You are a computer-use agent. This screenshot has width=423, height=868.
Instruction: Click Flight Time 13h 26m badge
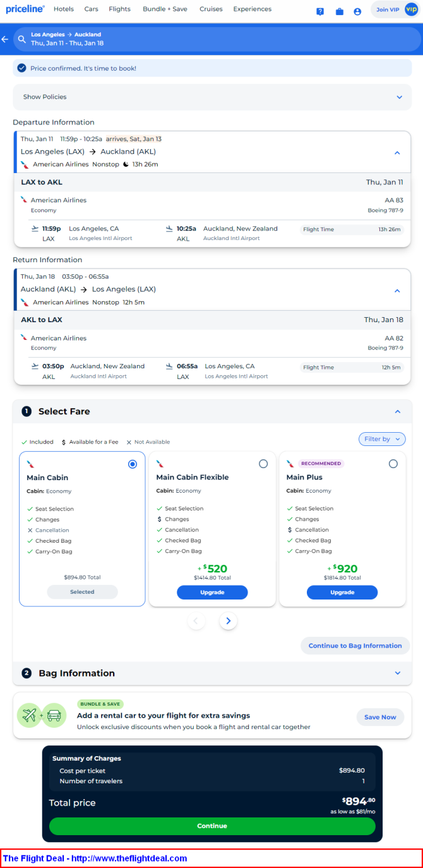(x=352, y=229)
